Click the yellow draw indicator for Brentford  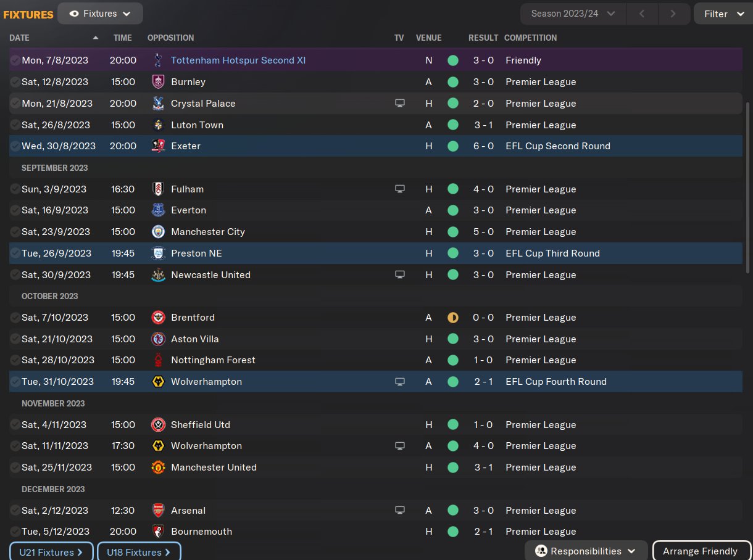(x=453, y=318)
